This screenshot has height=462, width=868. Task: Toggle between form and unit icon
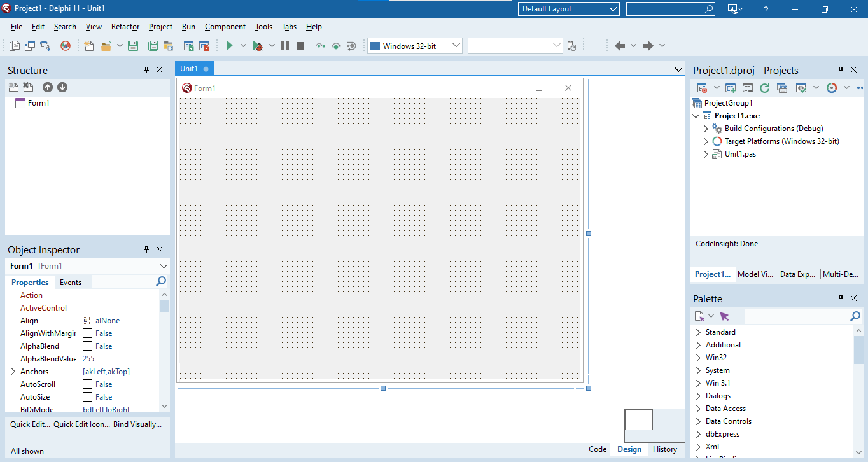[45, 46]
